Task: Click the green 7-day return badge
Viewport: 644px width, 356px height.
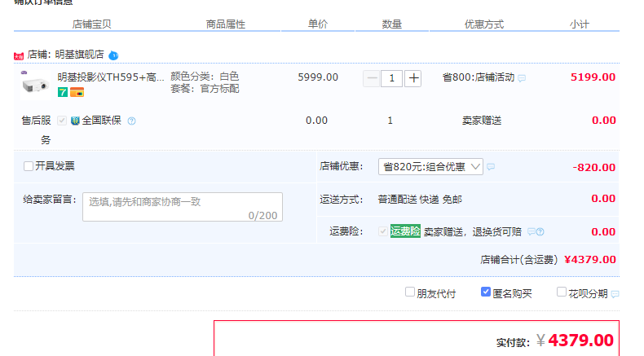Action: pyautogui.click(x=63, y=92)
